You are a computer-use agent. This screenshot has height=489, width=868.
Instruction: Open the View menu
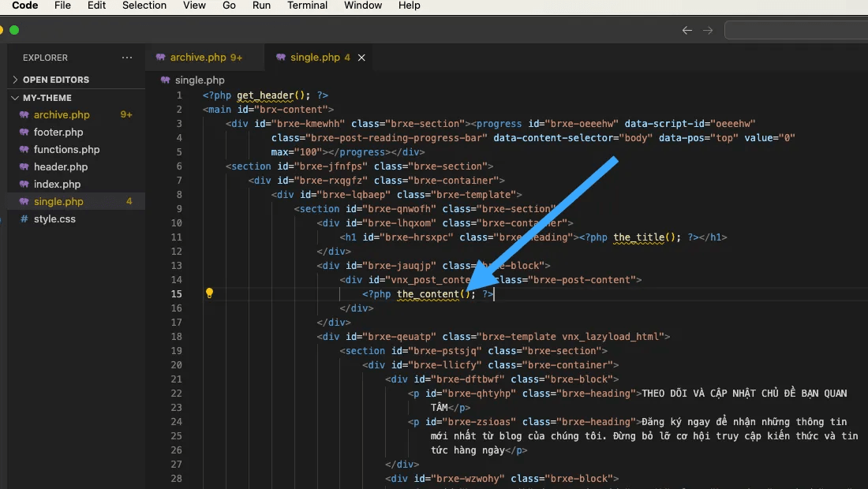click(194, 6)
